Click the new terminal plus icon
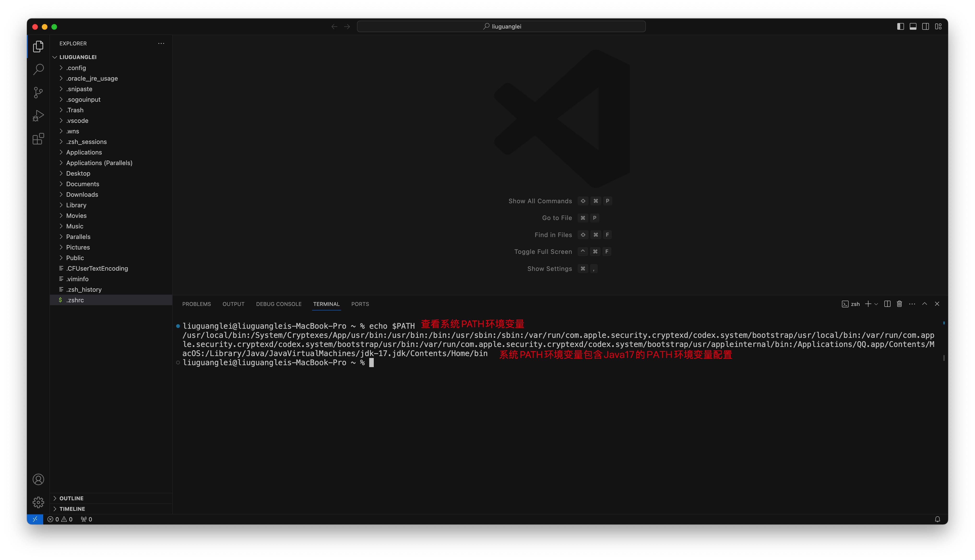This screenshot has height=560, width=975. pyautogui.click(x=868, y=304)
